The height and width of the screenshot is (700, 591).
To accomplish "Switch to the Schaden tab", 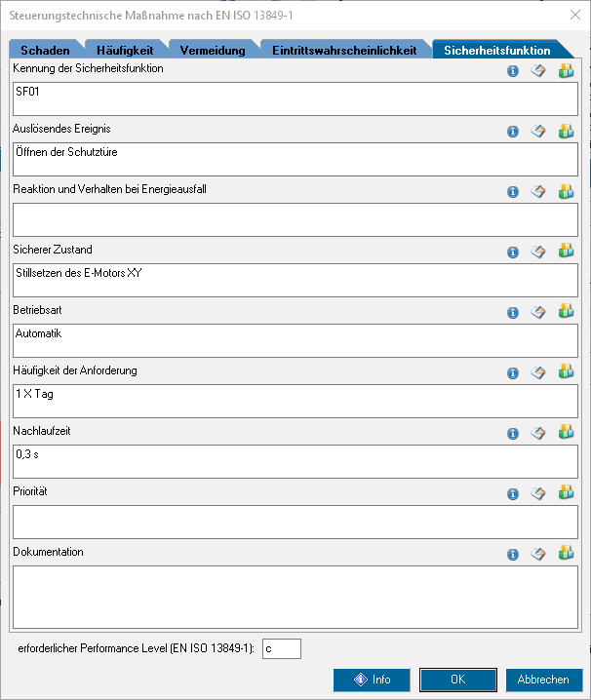I will (44, 51).
